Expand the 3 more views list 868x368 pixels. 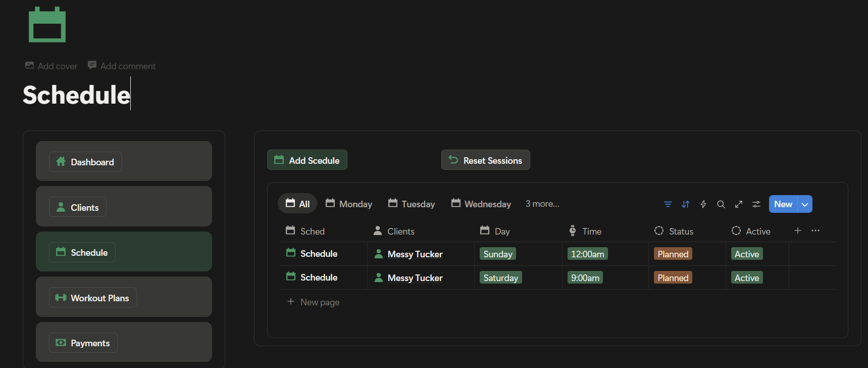pyautogui.click(x=542, y=204)
